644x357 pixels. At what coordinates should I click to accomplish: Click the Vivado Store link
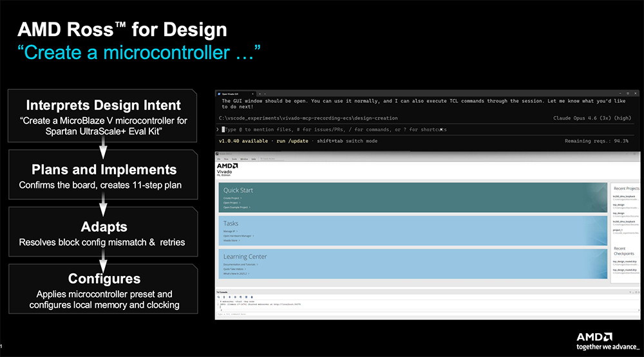(x=230, y=241)
